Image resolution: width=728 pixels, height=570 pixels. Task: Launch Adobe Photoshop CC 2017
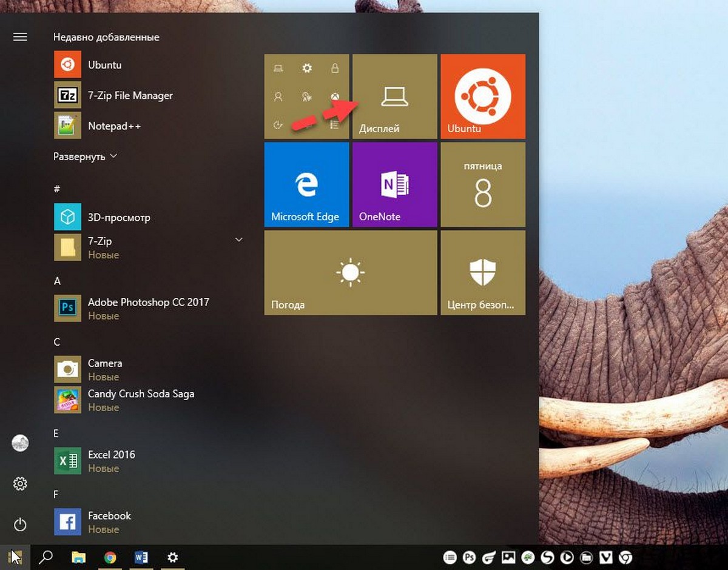(149, 308)
